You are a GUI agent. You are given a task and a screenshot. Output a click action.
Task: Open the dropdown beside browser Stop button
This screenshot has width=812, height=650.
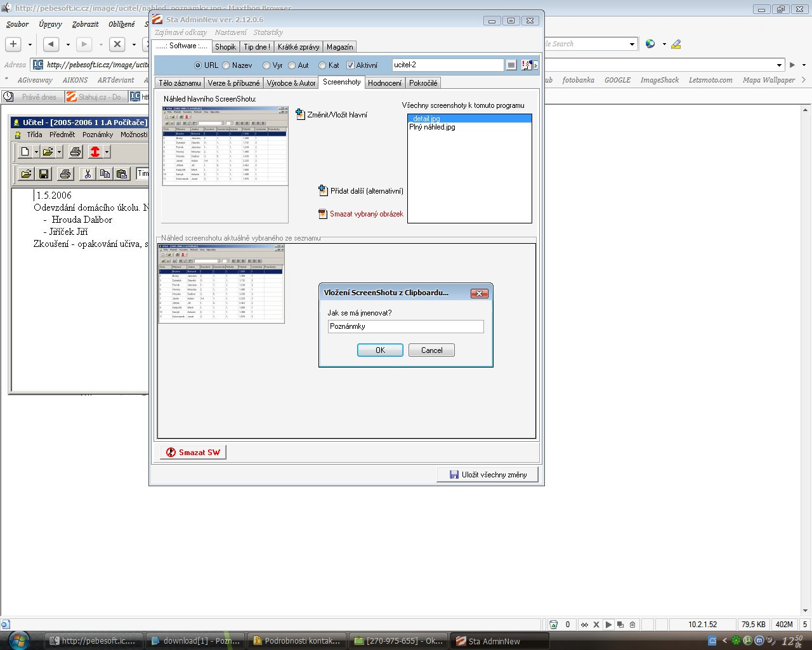[134, 44]
